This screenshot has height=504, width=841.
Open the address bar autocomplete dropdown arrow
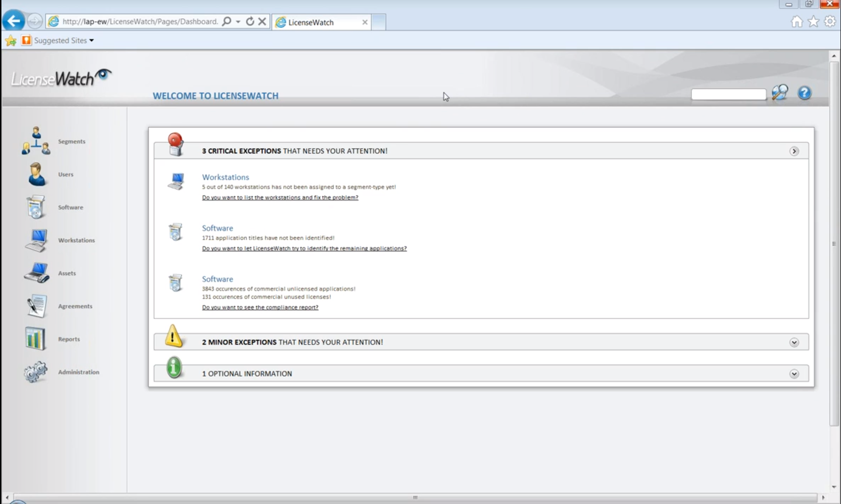pos(238,22)
